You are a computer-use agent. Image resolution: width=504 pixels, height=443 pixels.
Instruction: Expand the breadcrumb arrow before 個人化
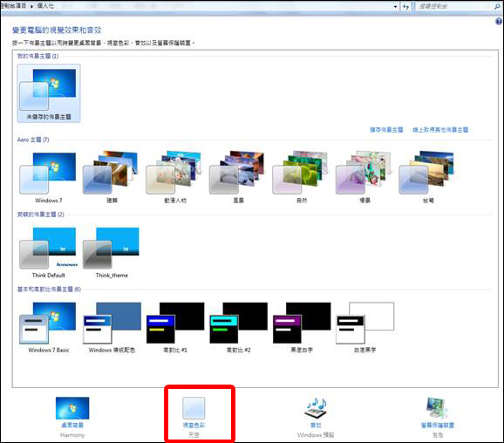31,6
